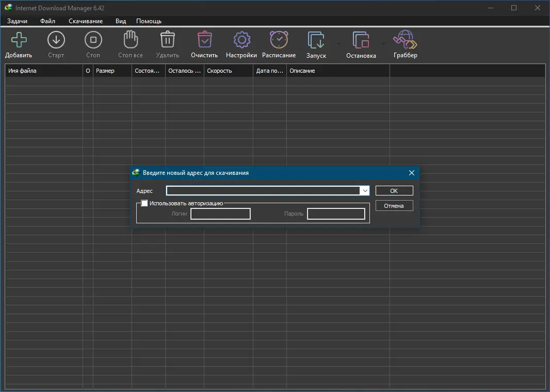Open the Помощь menu
Image resolution: width=550 pixels, height=392 pixels.
[149, 21]
